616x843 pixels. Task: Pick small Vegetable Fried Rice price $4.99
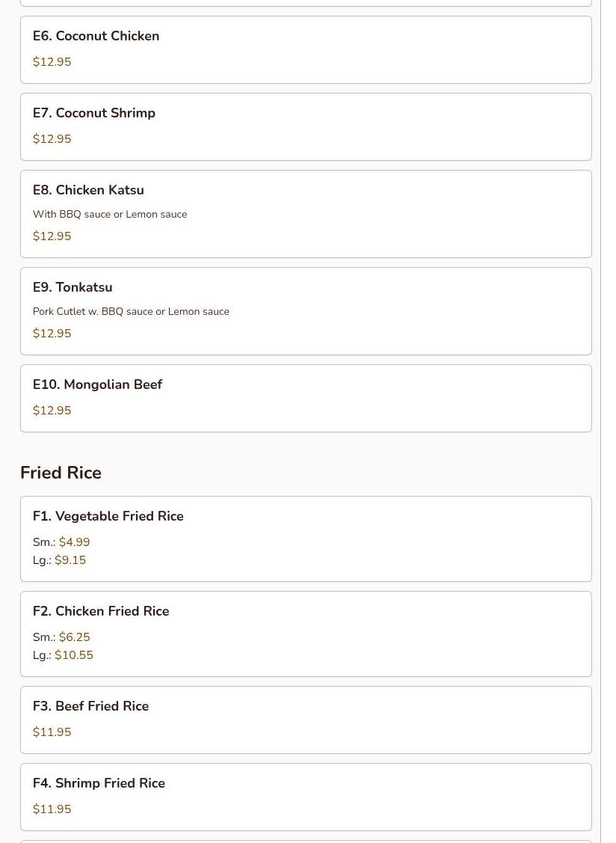[74, 542]
